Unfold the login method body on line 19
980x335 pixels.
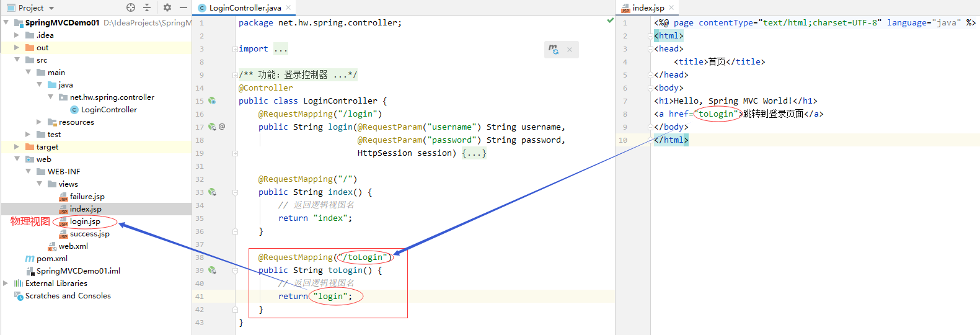[235, 153]
